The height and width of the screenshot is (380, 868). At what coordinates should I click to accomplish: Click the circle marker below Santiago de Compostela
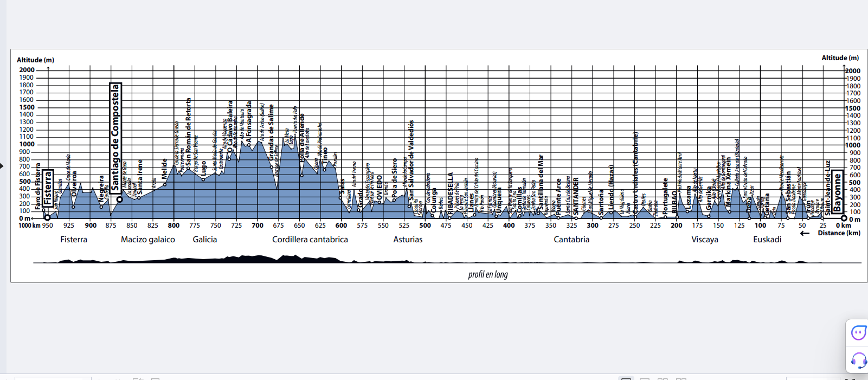tap(119, 199)
